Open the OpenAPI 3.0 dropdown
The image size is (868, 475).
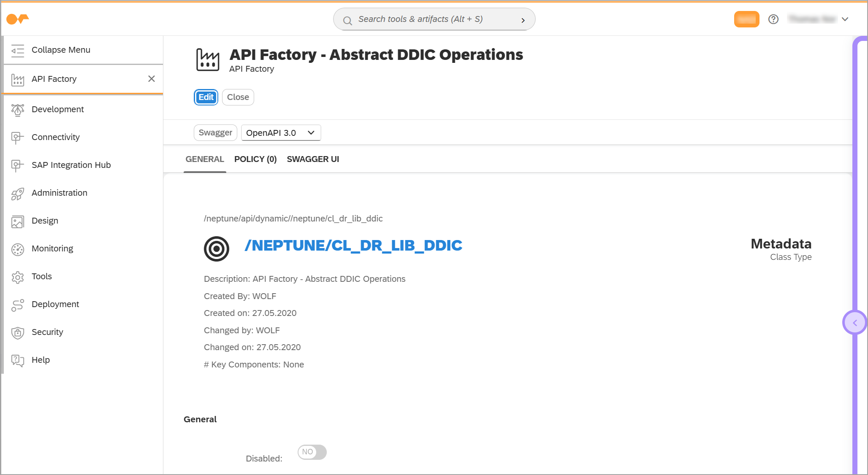[280, 132]
